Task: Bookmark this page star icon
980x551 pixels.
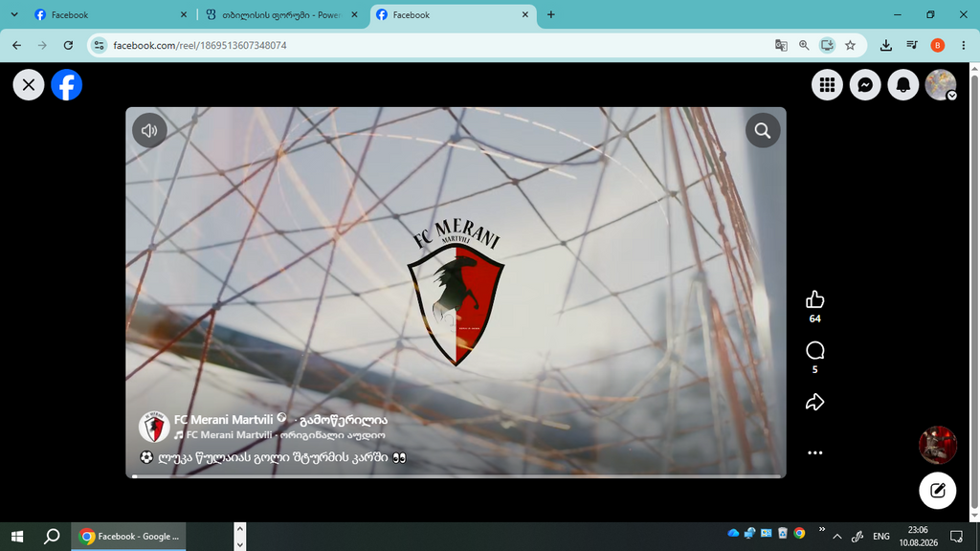Action: pos(850,45)
